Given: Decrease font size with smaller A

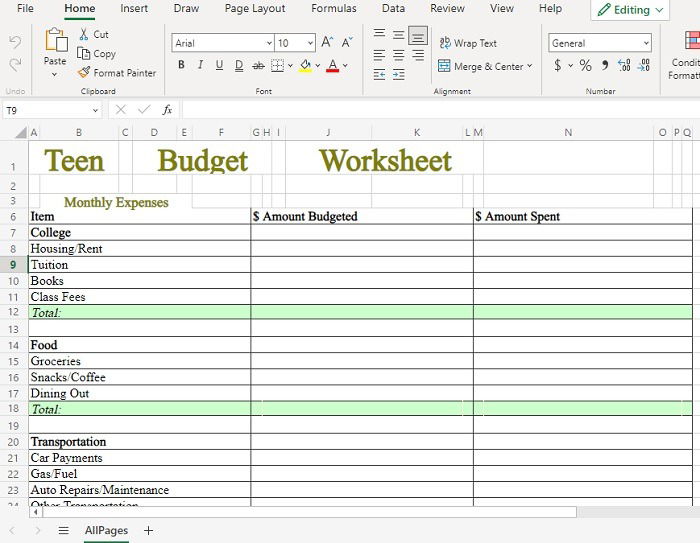Looking at the screenshot, I should (x=347, y=42).
